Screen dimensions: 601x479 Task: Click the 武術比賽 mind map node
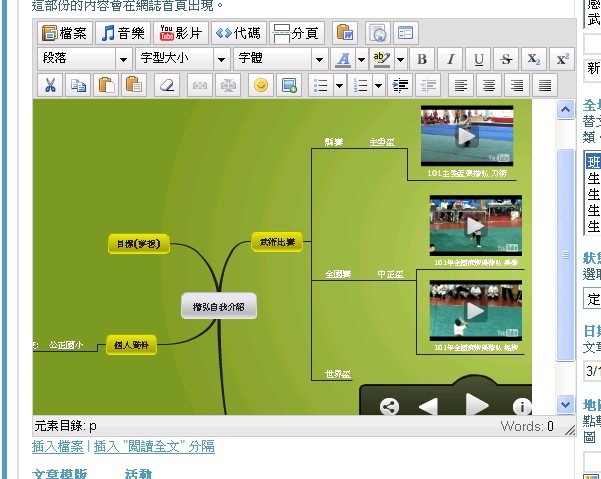[x=277, y=242]
